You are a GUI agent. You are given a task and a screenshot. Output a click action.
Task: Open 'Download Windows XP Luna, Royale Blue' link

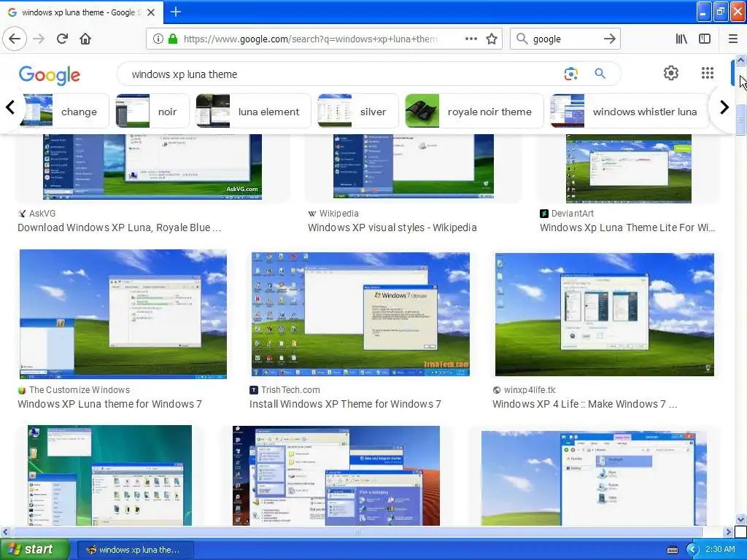click(x=119, y=227)
